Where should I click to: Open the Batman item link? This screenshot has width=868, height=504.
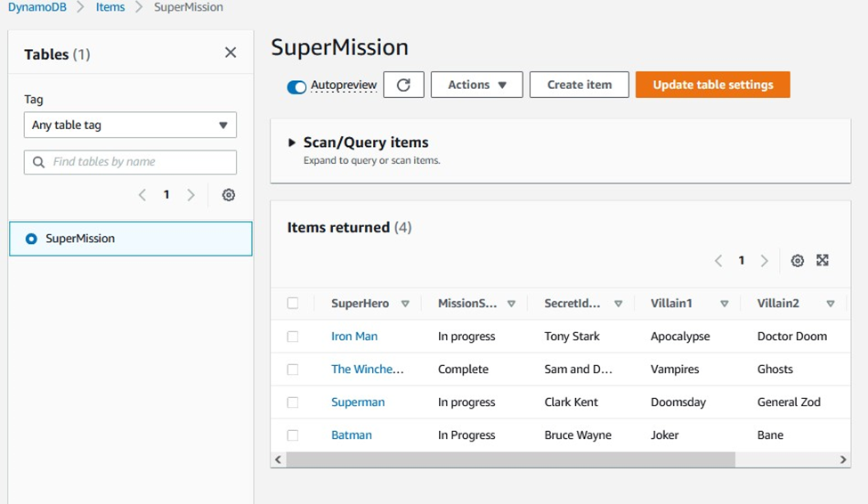pos(352,435)
